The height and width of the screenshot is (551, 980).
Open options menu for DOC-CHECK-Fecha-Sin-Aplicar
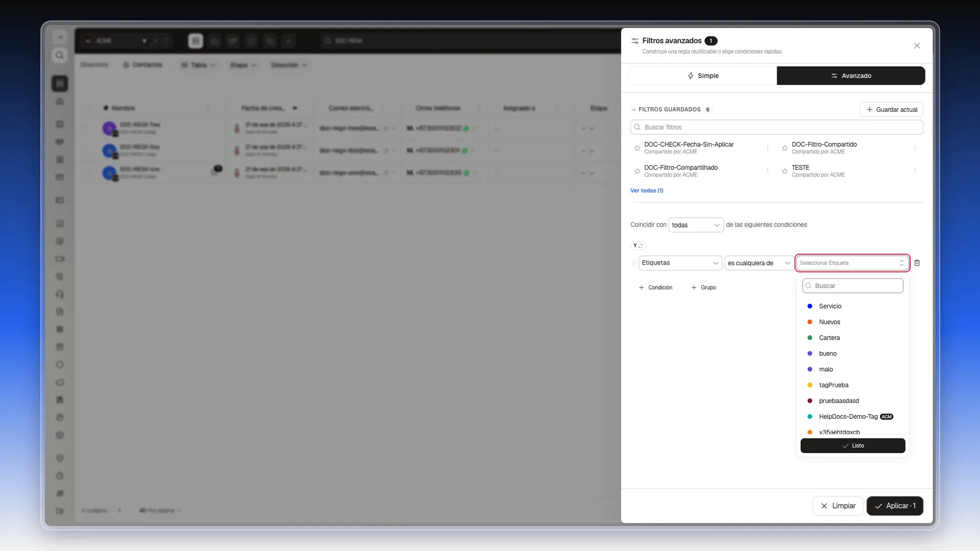(x=767, y=147)
